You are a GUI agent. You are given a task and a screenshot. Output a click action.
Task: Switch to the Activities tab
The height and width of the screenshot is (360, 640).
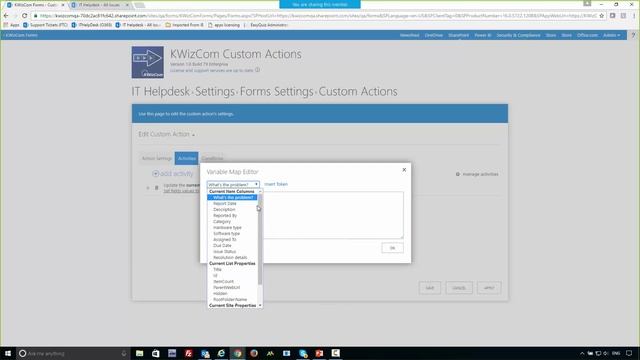tap(187, 158)
